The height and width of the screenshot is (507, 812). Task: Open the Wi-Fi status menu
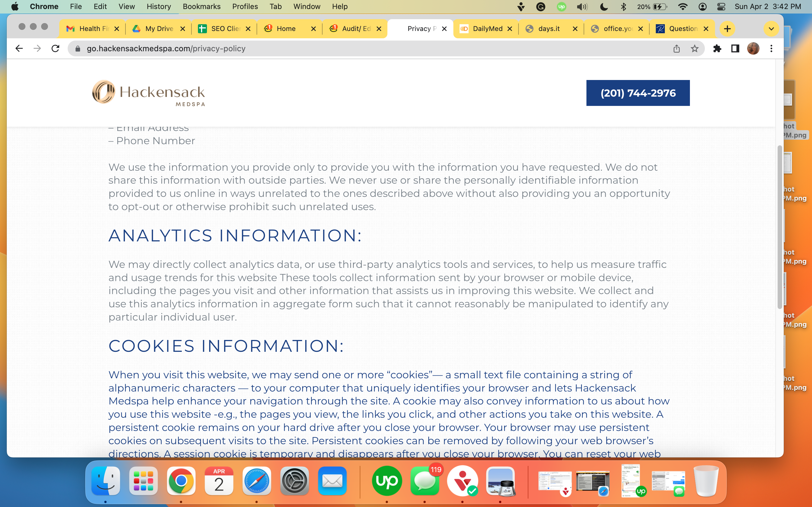(x=683, y=6)
